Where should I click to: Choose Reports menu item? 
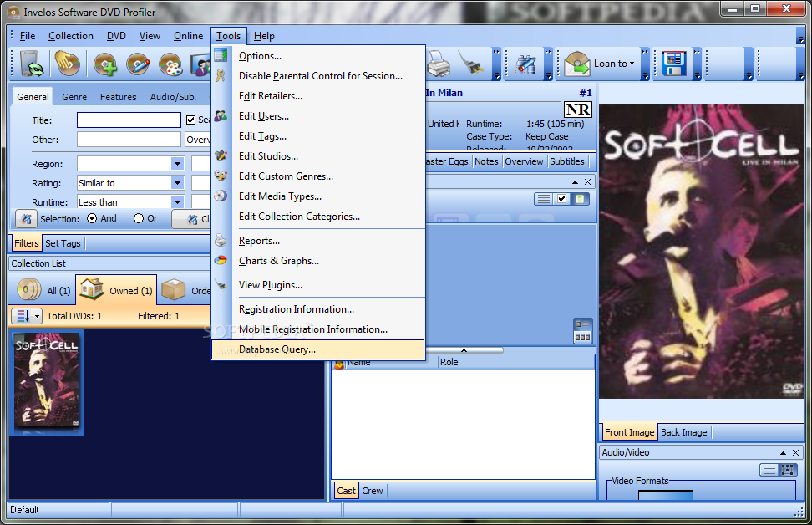(x=318, y=241)
